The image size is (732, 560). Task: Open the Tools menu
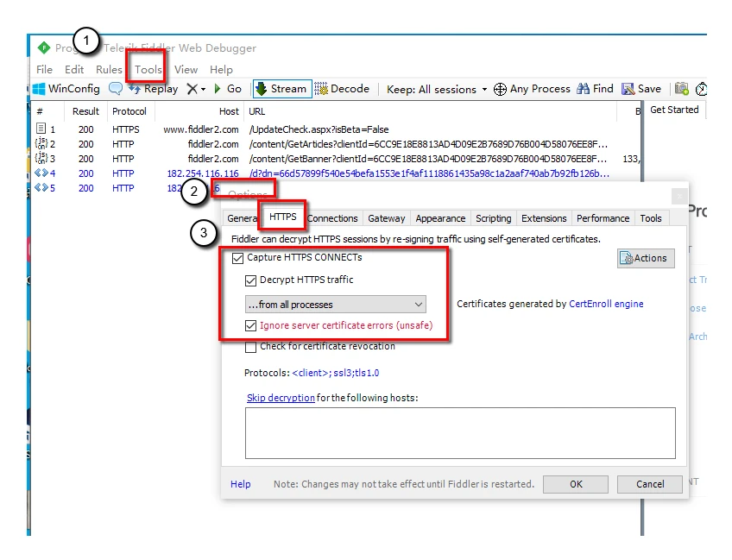pos(148,70)
